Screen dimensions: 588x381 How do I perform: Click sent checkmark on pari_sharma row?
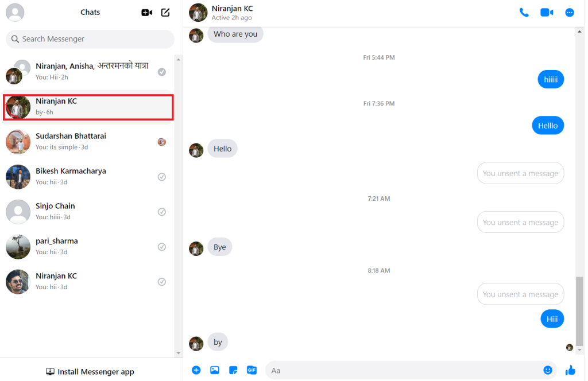(x=161, y=247)
